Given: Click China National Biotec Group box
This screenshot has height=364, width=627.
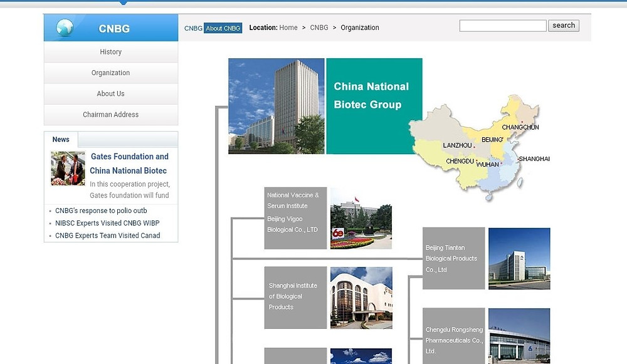Looking at the screenshot, I should coord(374,107).
